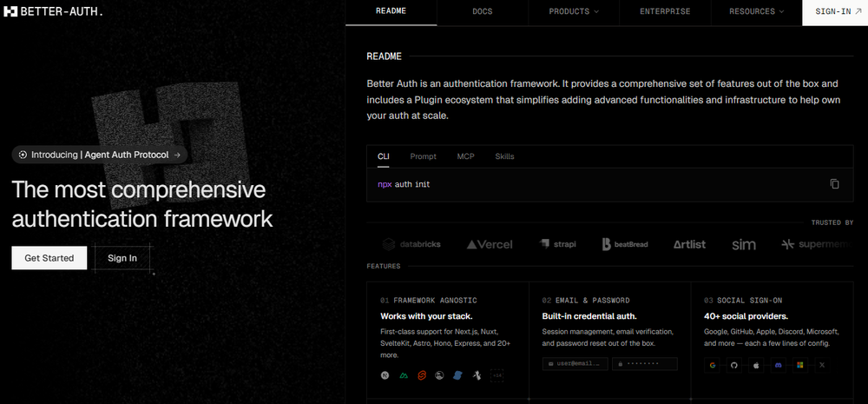Click the hero headline 'The most comprehensive authentication framework'
868x404 pixels.
(142, 204)
